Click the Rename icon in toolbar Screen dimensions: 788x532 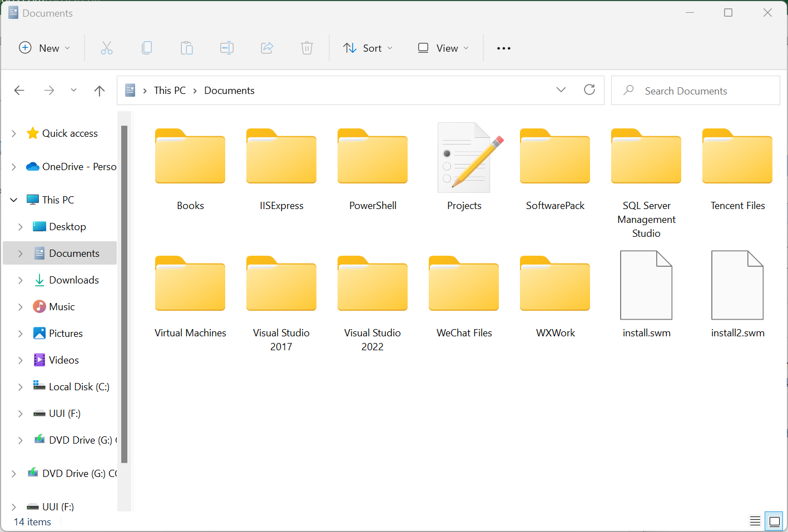pos(227,48)
